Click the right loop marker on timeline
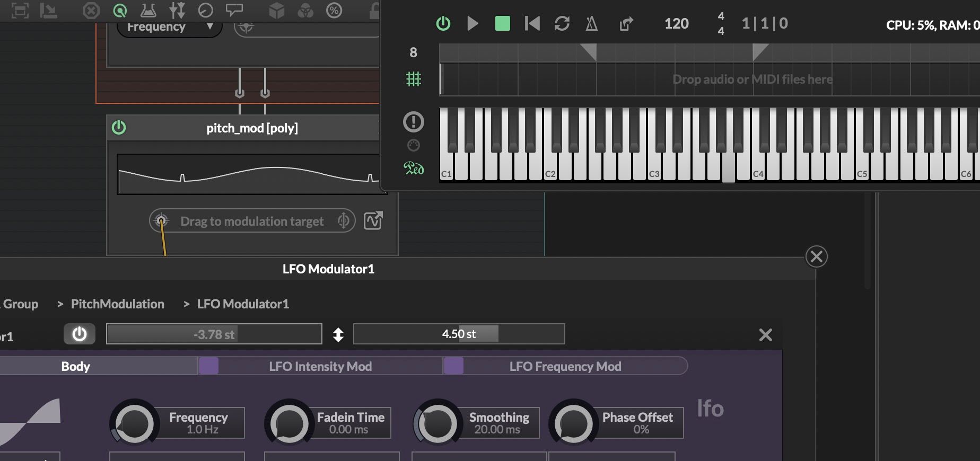This screenshot has width=980, height=461. click(760, 51)
